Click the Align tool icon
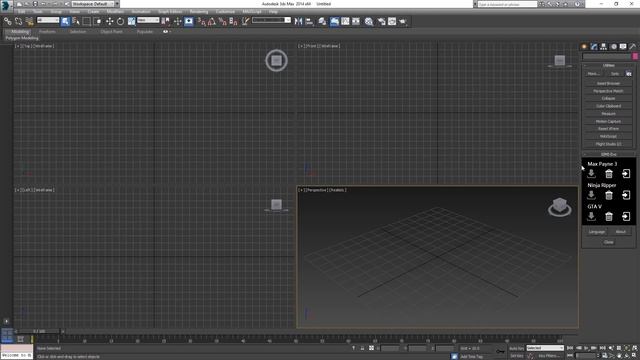This screenshot has width=640, height=360. click(309, 21)
